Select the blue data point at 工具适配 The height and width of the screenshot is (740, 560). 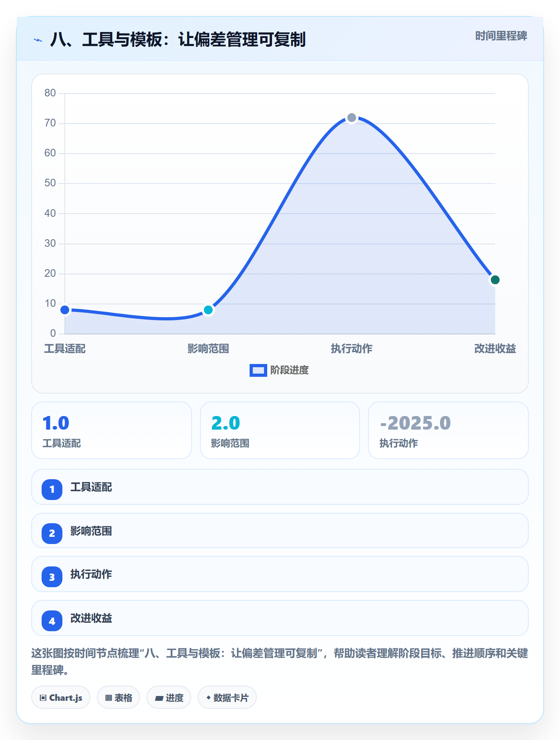pos(65,310)
